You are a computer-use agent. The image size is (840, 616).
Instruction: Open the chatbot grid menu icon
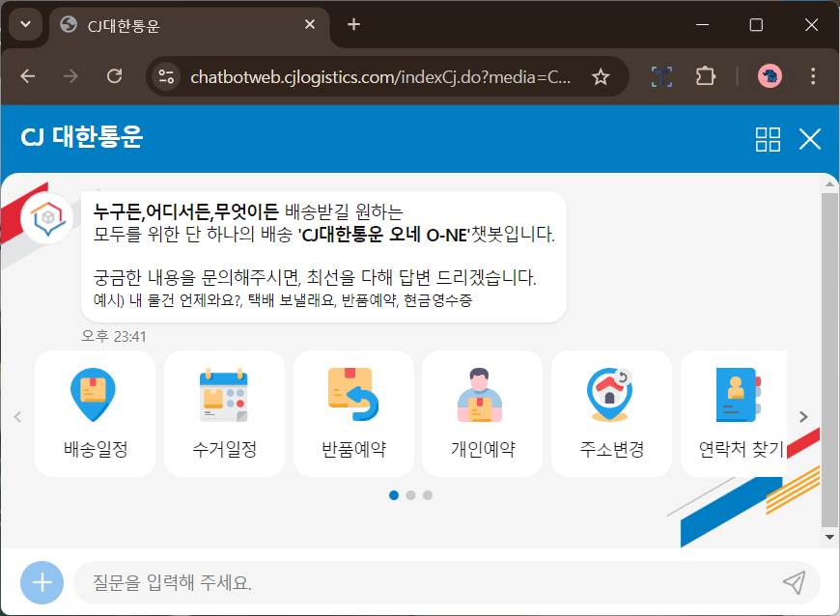(x=768, y=140)
